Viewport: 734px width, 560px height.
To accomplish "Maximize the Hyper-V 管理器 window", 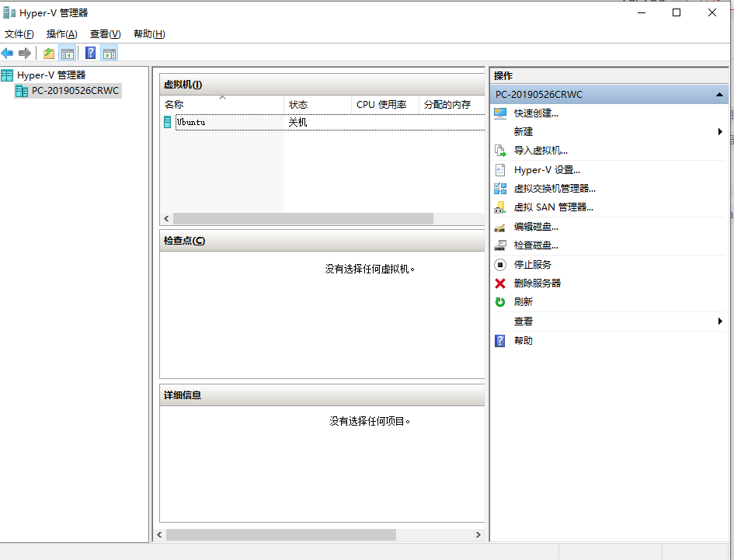I will pyautogui.click(x=677, y=12).
